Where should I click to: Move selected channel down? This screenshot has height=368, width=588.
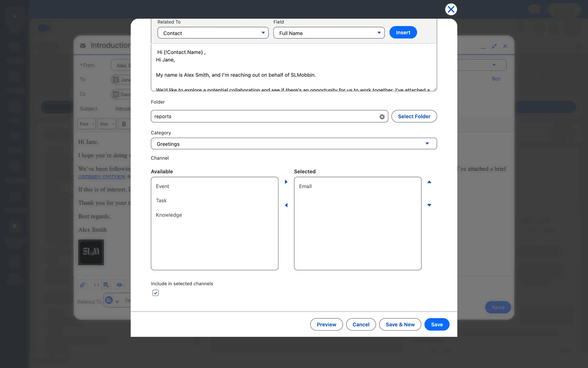tap(429, 205)
